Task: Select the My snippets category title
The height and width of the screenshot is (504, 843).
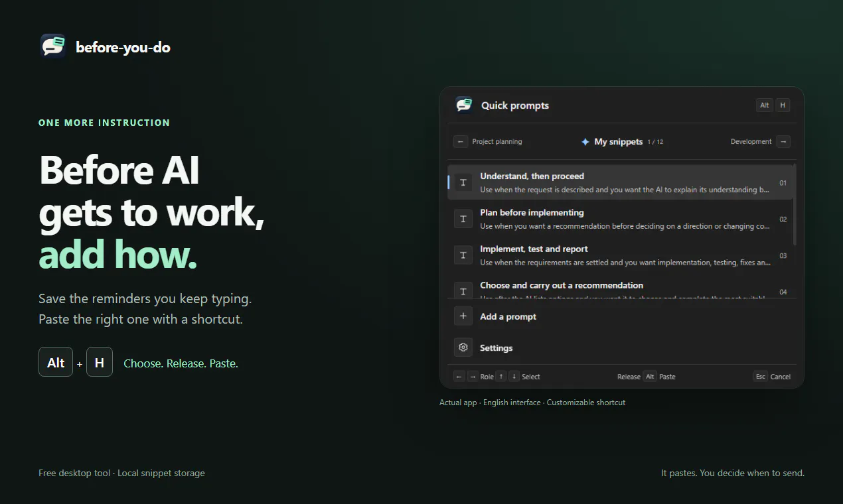Action: [619, 141]
